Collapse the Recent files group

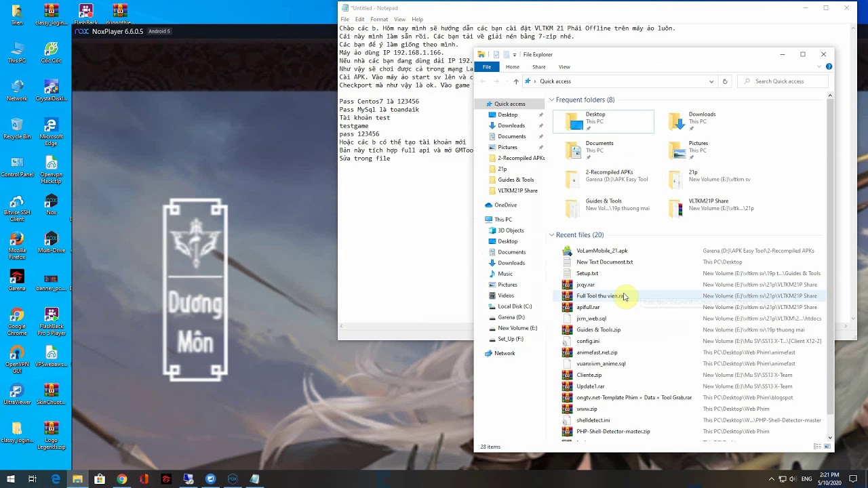551,235
